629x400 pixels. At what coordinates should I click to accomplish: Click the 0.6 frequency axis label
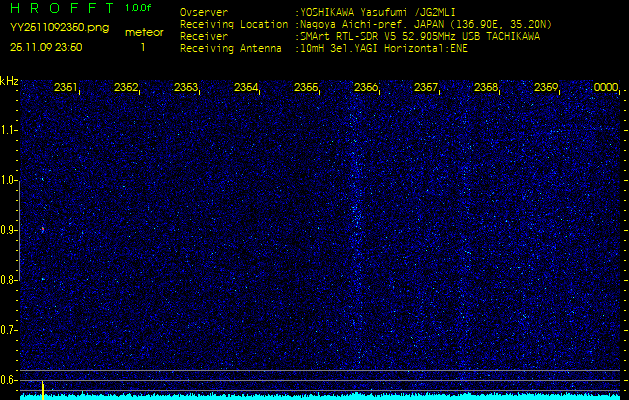click(x=9, y=380)
